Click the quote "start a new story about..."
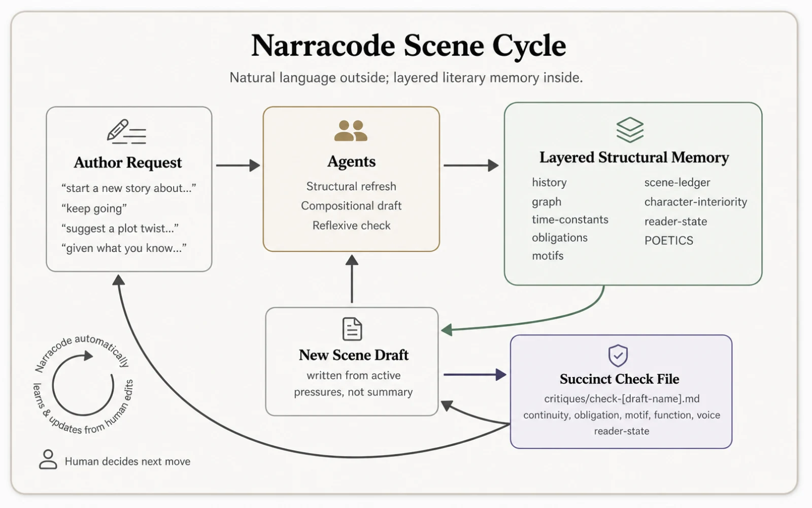Viewport: 812px width, 508px height. (x=129, y=188)
